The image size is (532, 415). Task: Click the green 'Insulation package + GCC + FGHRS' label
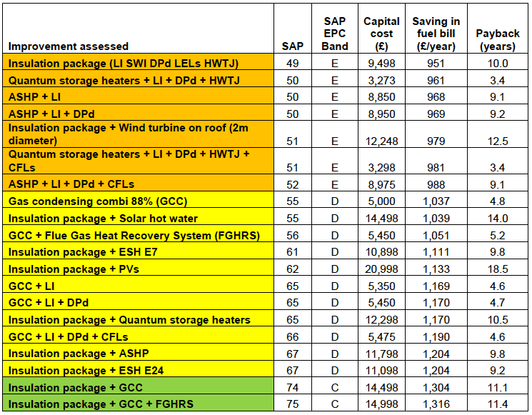[x=101, y=404]
